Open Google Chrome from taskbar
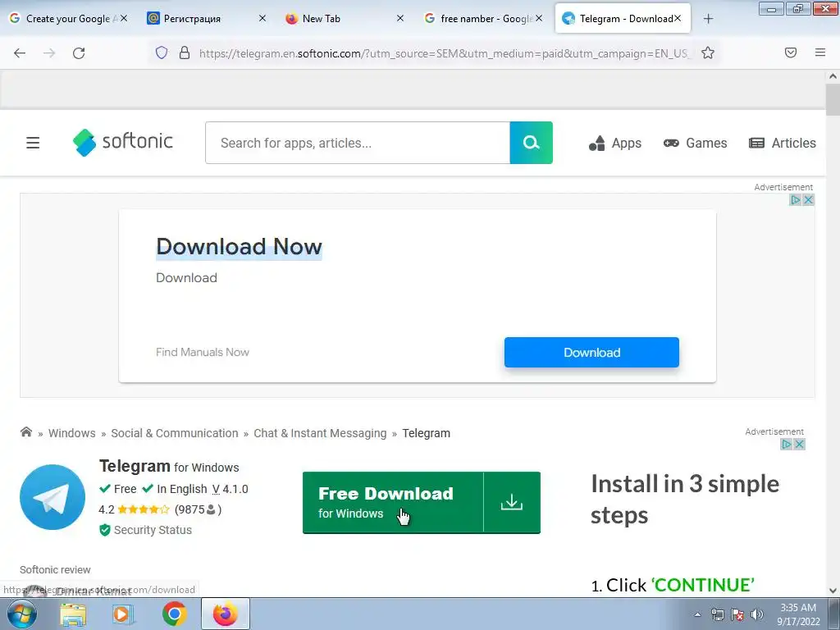 coord(174,614)
